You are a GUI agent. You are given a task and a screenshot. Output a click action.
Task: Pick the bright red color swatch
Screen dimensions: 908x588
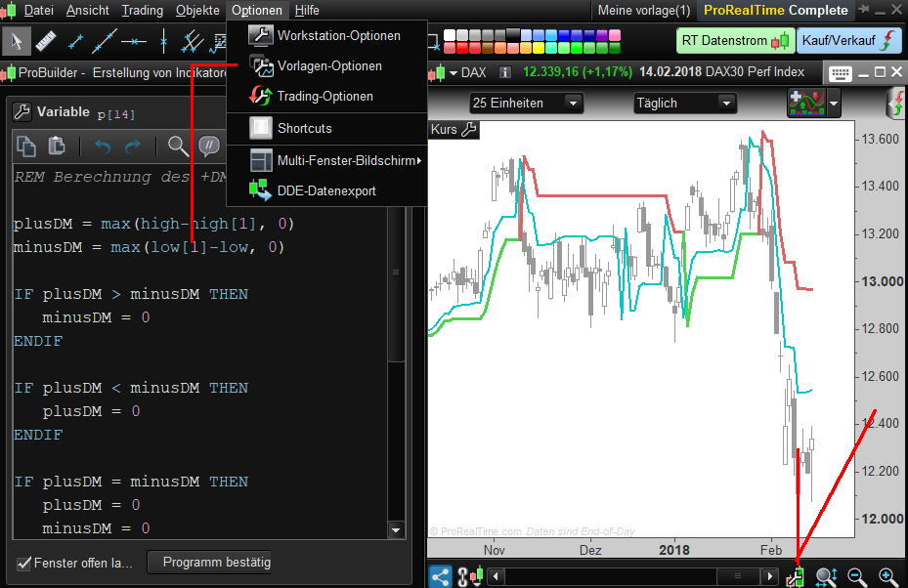coord(462,48)
